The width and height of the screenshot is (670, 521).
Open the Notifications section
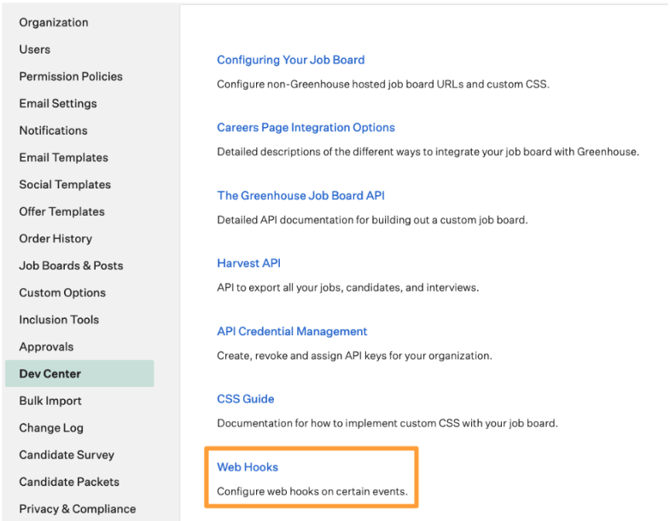click(x=53, y=130)
